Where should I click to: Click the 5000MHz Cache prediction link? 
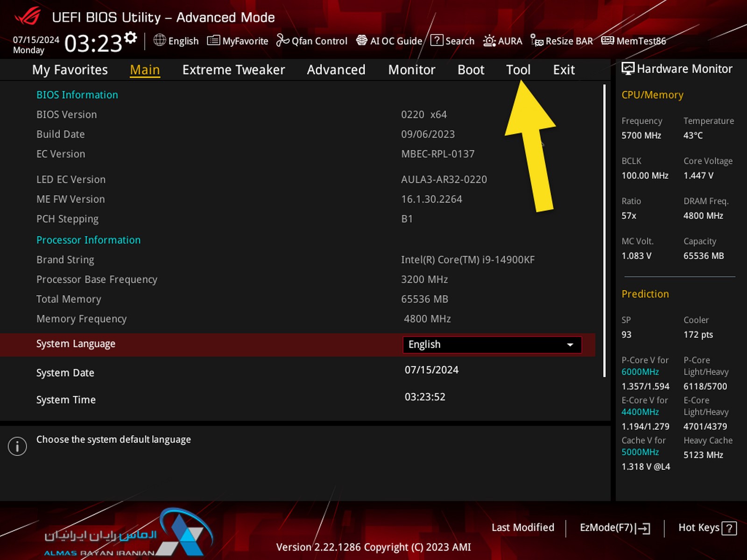640,452
